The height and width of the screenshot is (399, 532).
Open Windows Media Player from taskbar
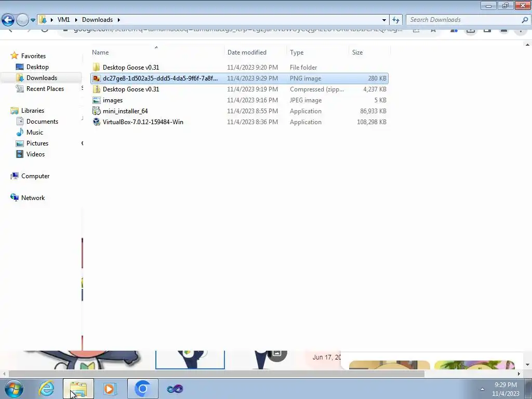point(110,389)
